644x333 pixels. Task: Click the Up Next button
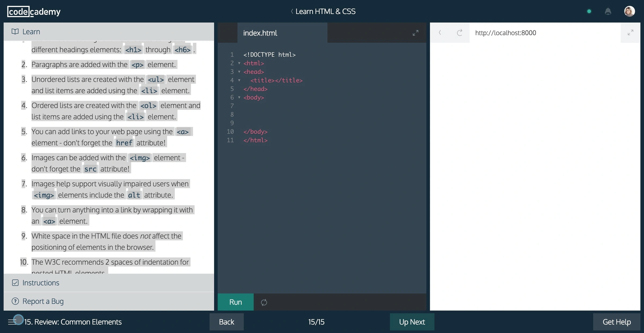(412, 322)
